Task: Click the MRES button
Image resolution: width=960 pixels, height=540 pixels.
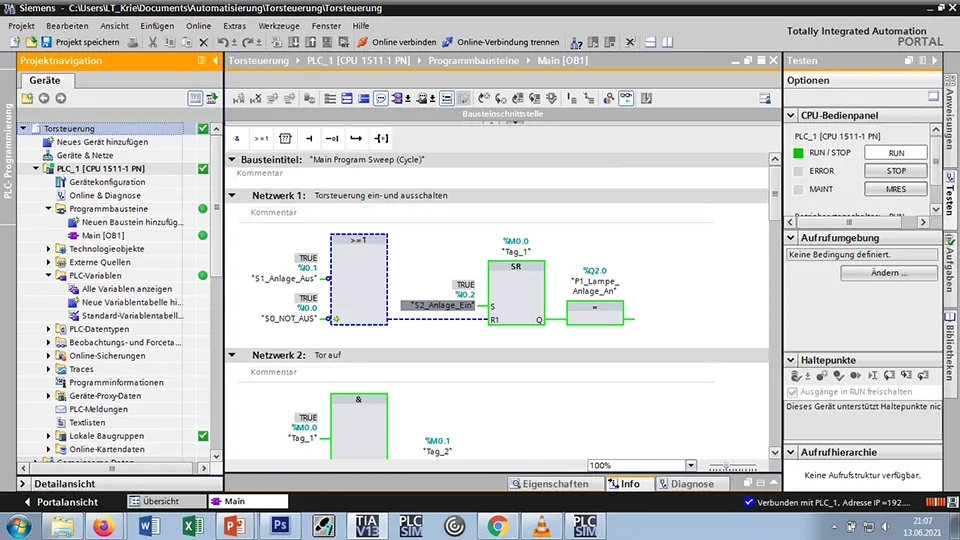Action: (896, 189)
